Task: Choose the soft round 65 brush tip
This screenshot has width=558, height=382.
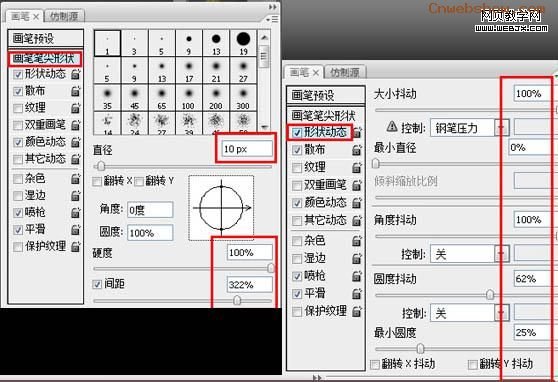Action: pyautogui.click(x=162, y=97)
